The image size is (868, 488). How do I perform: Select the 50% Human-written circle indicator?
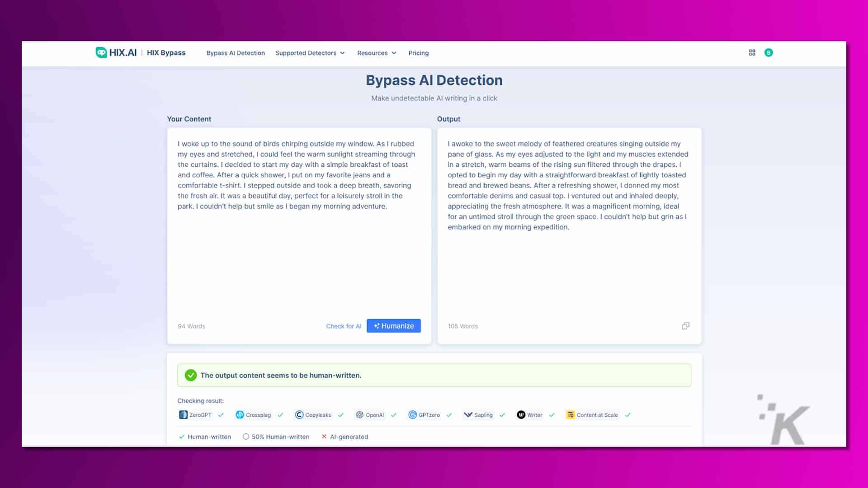tap(246, 436)
